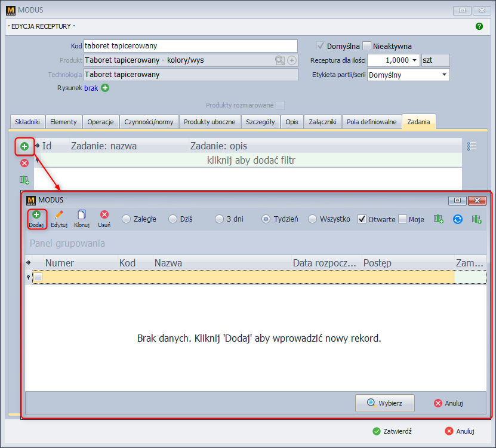Uncheck the Otwarte checkbox

tap(362, 219)
